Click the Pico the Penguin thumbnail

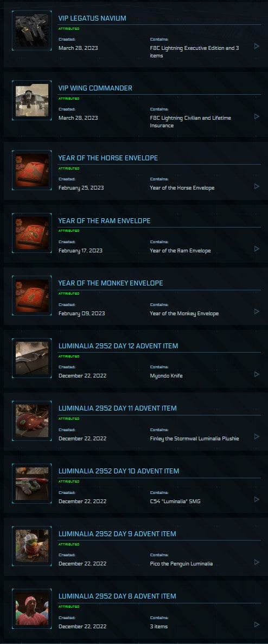point(32,546)
